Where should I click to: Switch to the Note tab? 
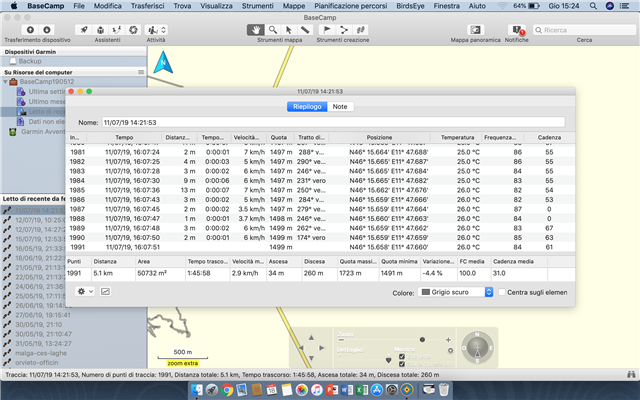pyautogui.click(x=340, y=107)
